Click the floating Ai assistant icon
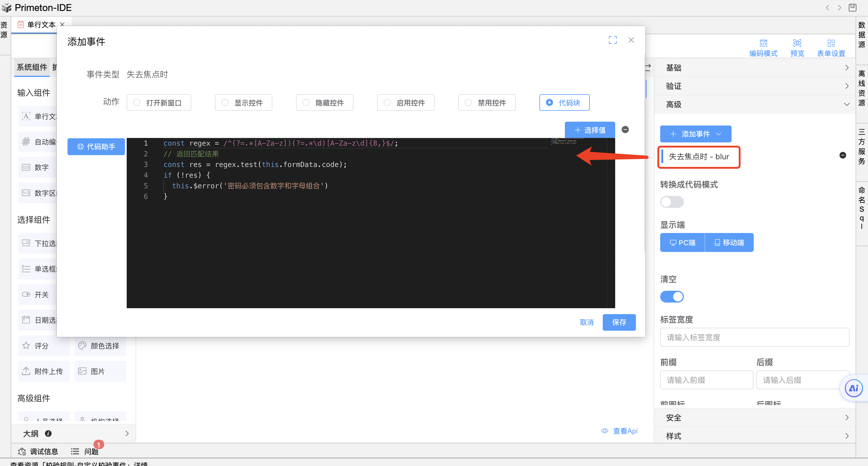 click(x=853, y=388)
